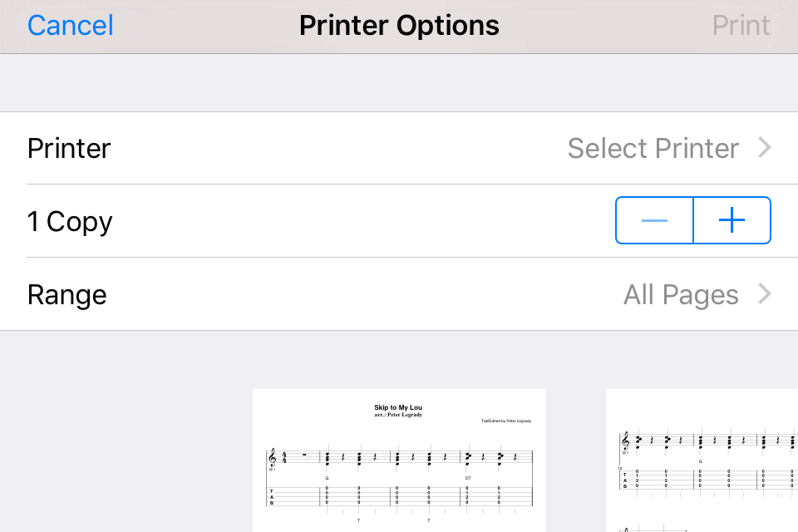The image size is (798, 532).
Task: Open the All Pages range selector
Action: coord(681,294)
